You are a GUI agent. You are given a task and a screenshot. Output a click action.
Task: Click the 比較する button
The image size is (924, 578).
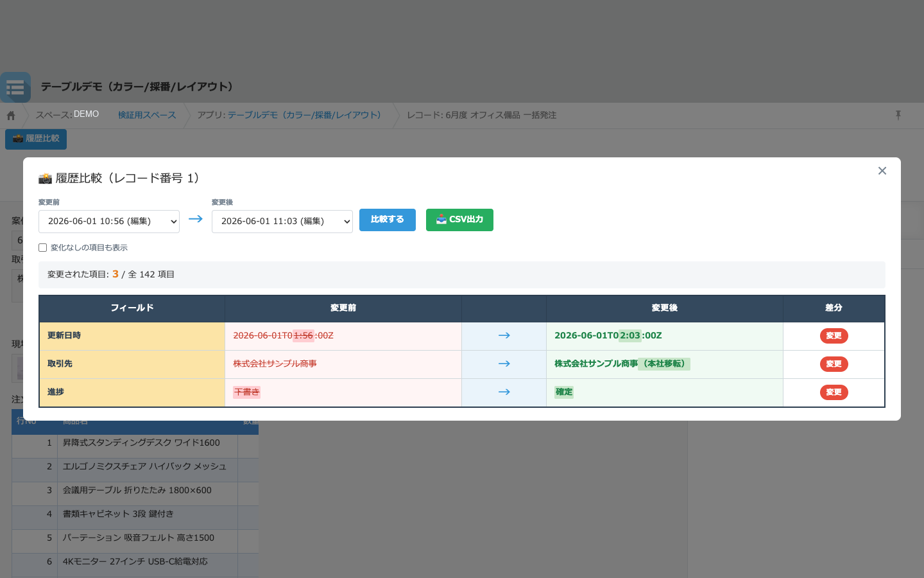[x=388, y=220]
